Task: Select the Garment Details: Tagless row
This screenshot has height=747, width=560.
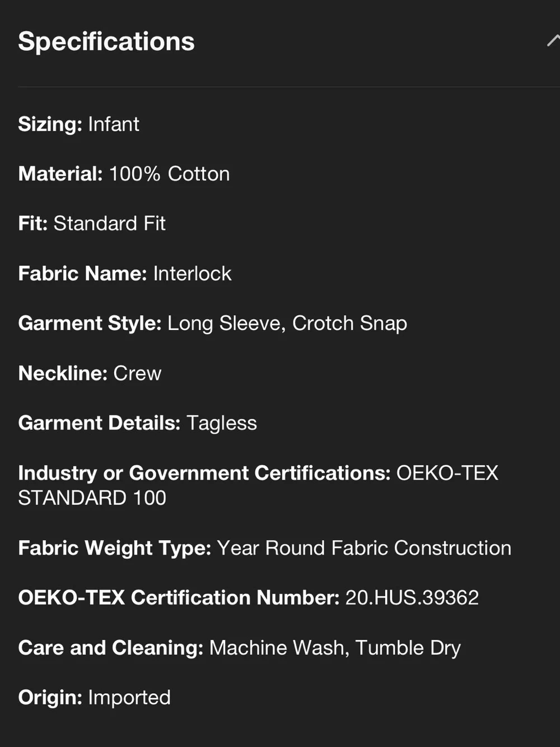Action: tap(137, 423)
